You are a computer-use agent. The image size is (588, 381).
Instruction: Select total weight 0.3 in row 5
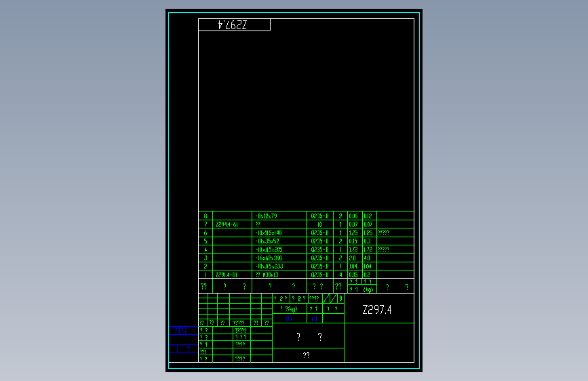tap(367, 241)
